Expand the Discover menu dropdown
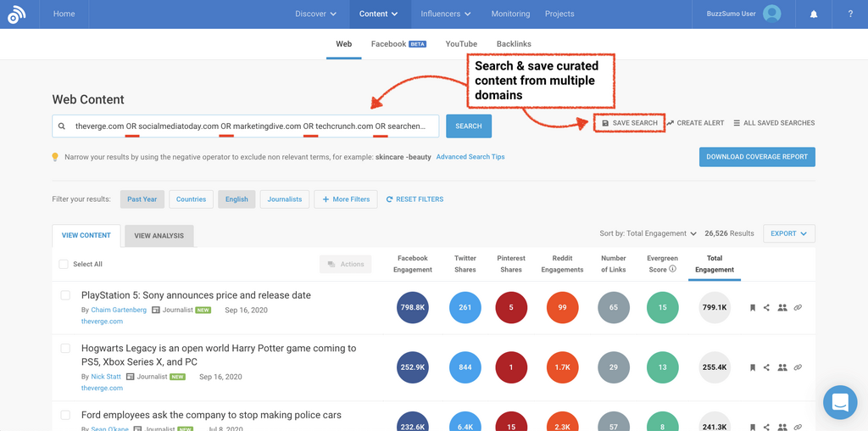 [x=315, y=14]
